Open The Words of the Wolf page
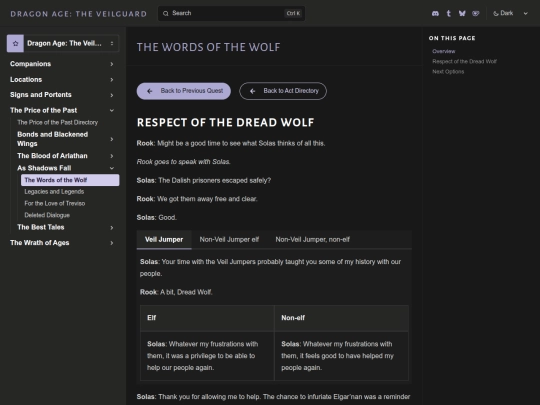Screen dimensions: 540x405 point(70,180)
